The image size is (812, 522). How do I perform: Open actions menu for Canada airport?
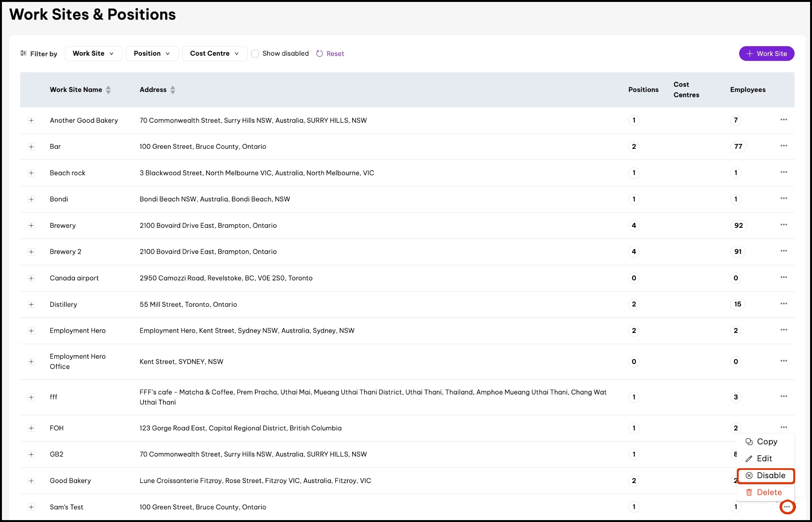pyautogui.click(x=783, y=277)
